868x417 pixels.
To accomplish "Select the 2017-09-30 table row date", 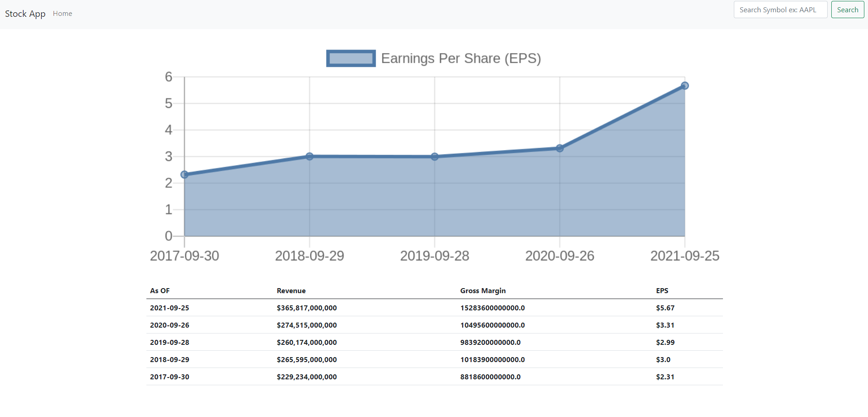I will point(170,377).
